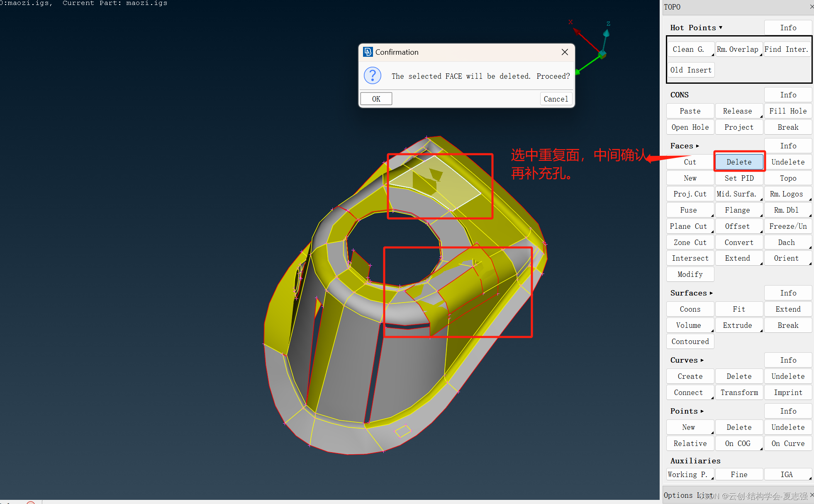The height and width of the screenshot is (504, 814).
Task: Select the Freeze/Un toggle function
Action: pyautogui.click(x=787, y=226)
